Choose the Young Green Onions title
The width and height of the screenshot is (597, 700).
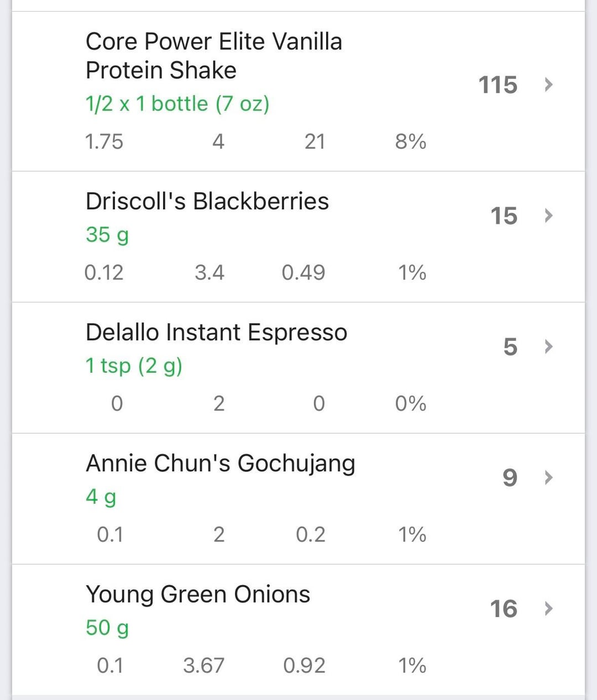tap(197, 594)
